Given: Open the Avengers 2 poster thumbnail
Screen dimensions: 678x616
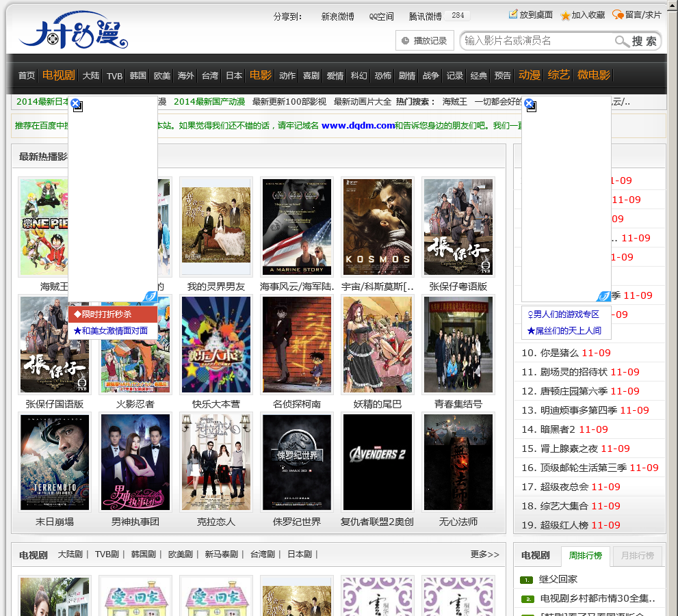Looking at the screenshot, I should (378, 462).
